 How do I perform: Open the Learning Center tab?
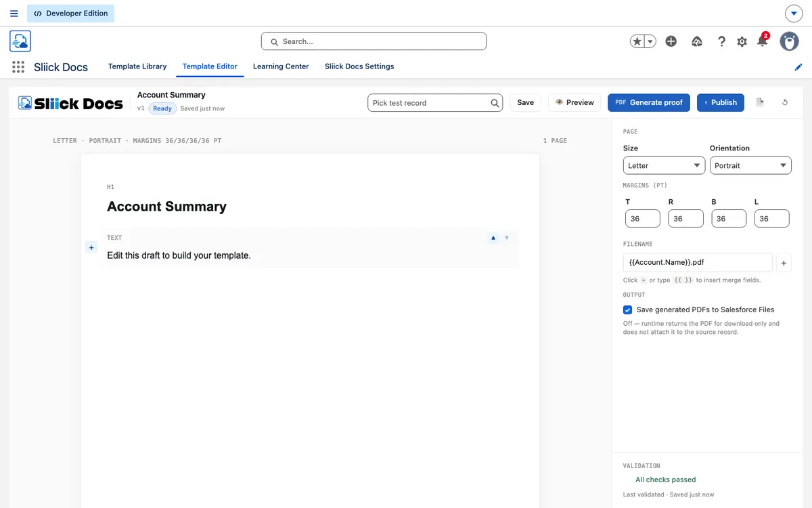tap(281, 66)
